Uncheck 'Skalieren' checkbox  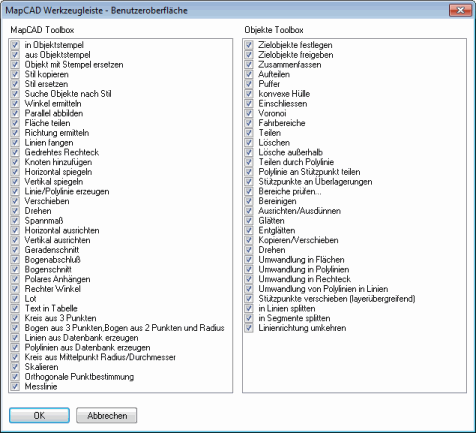(15, 367)
